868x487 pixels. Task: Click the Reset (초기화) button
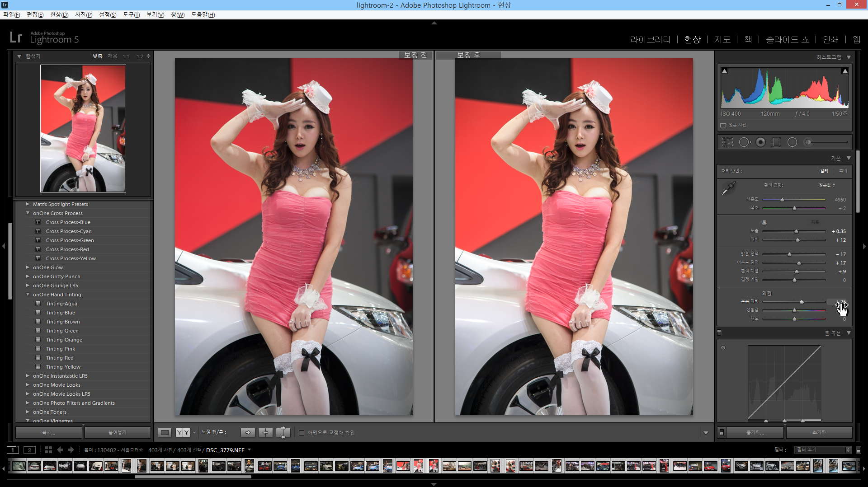click(x=819, y=432)
